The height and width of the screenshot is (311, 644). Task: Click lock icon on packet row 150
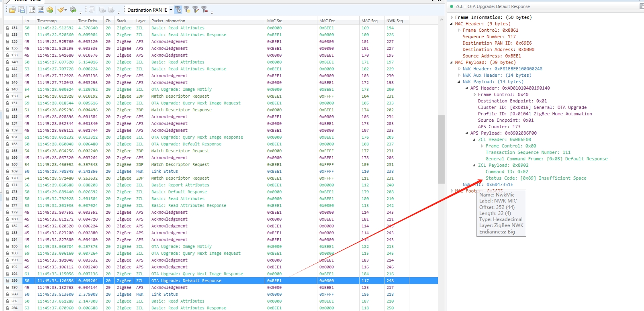7,96
